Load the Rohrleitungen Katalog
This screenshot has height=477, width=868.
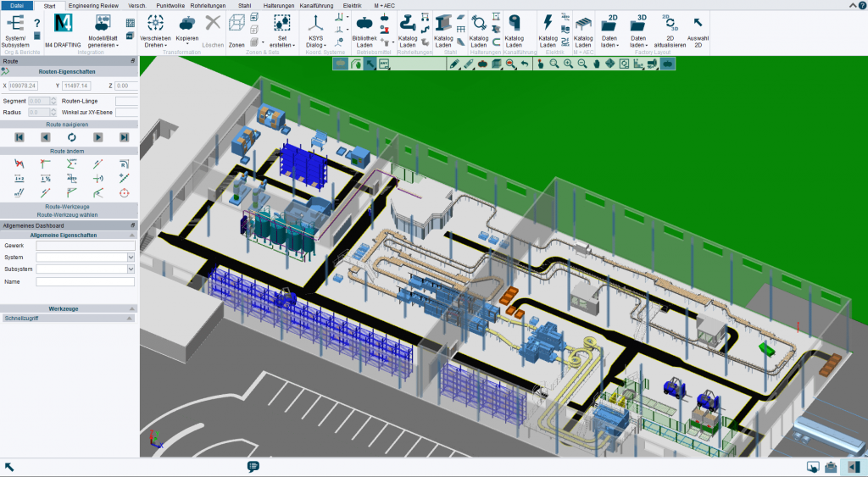coord(408,31)
